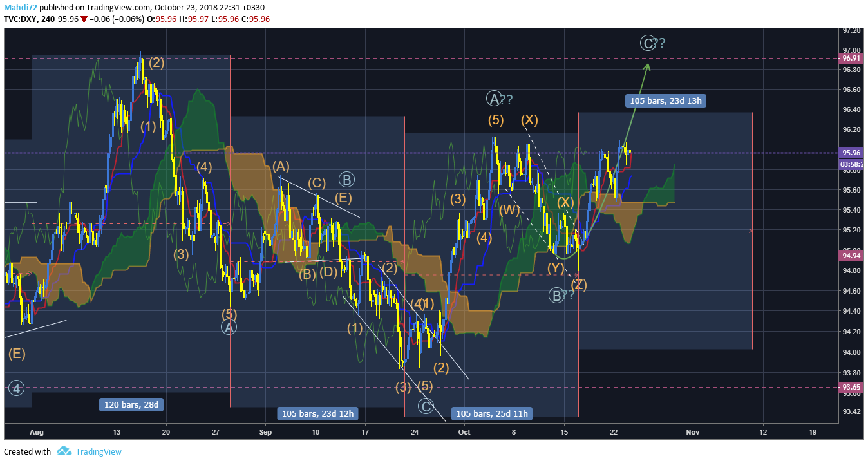Select the 105 bars, 23d 13h label

click(666, 100)
